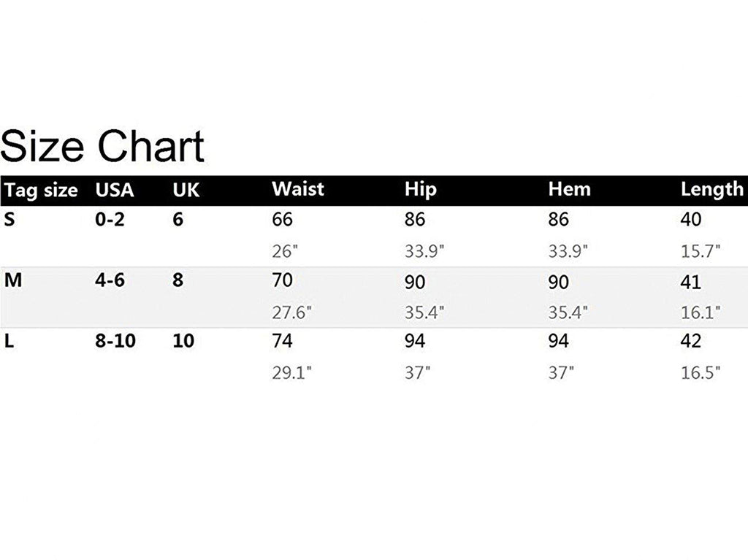Click the 8-10 USA size cell

click(x=115, y=341)
